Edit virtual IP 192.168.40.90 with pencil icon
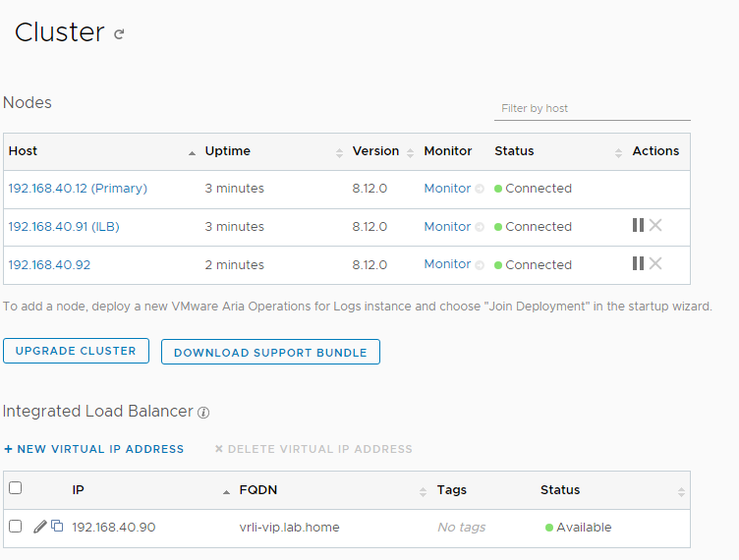Viewport: 739px width, 560px height. click(39, 527)
